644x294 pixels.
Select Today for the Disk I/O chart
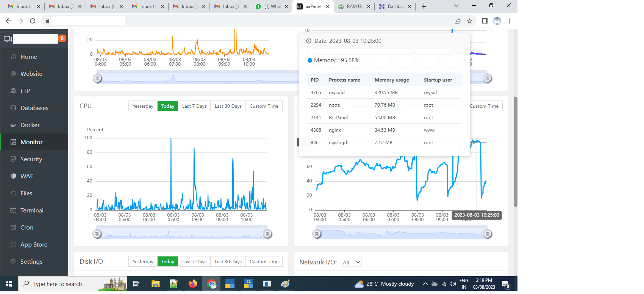pyautogui.click(x=167, y=262)
